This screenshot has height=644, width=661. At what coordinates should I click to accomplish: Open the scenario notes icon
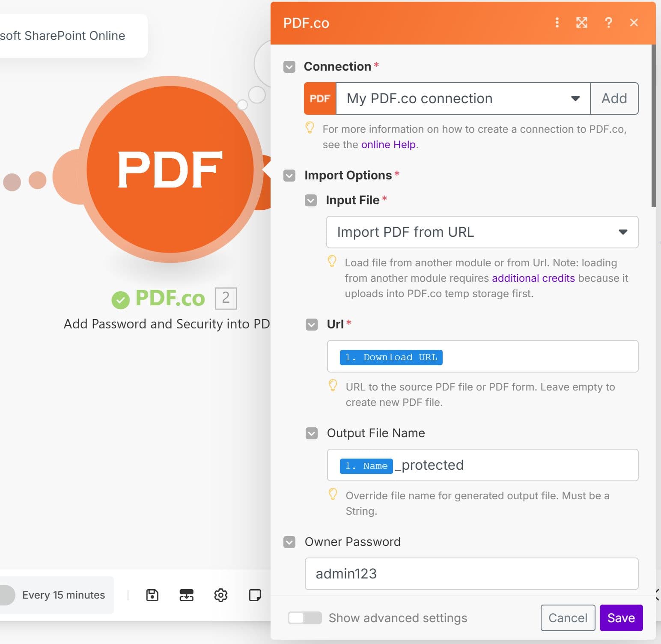click(255, 595)
